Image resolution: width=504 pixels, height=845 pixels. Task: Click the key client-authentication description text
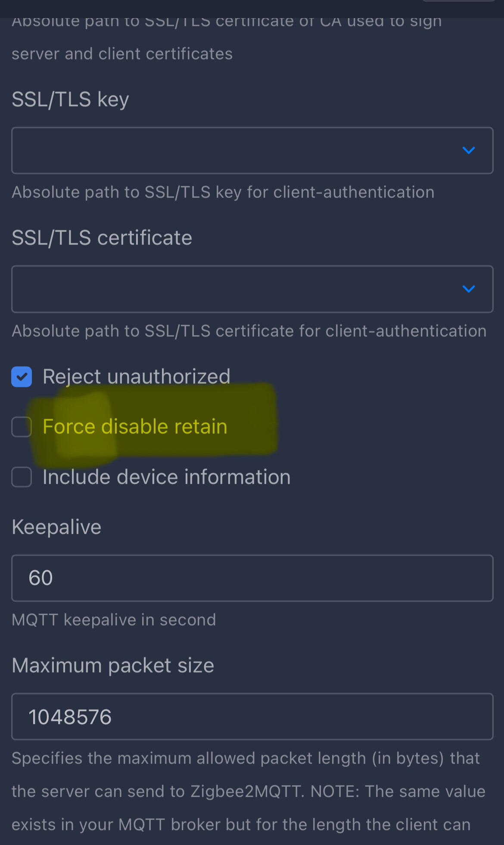point(223,192)
